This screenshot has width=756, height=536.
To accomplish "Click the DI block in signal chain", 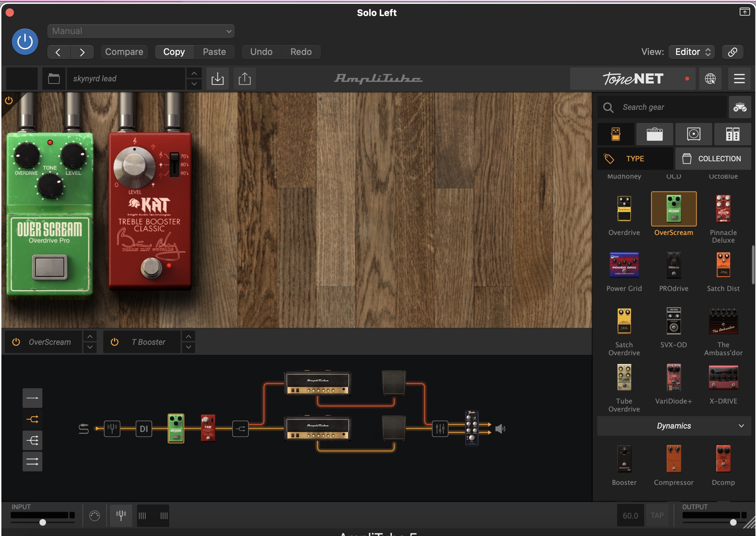I will coord(144,429).
